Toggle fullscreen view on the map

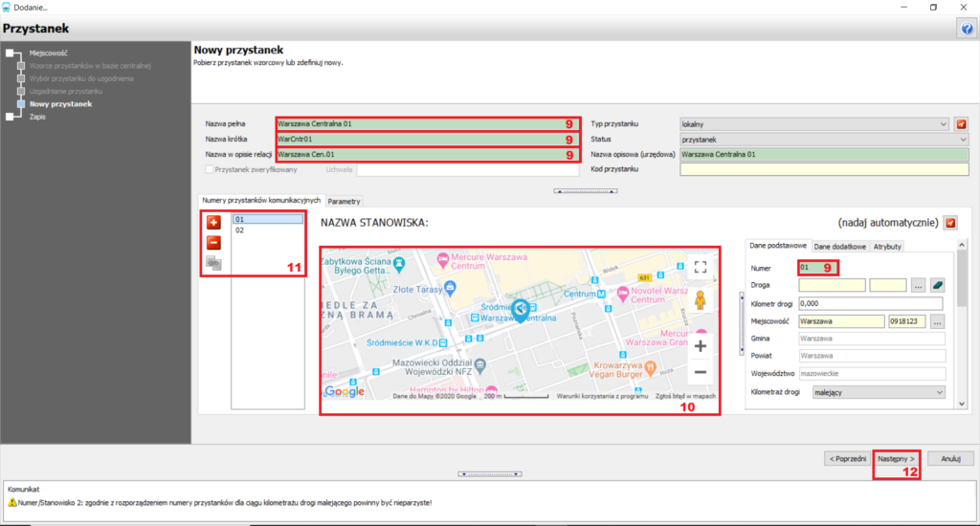[x=701, y=268]
